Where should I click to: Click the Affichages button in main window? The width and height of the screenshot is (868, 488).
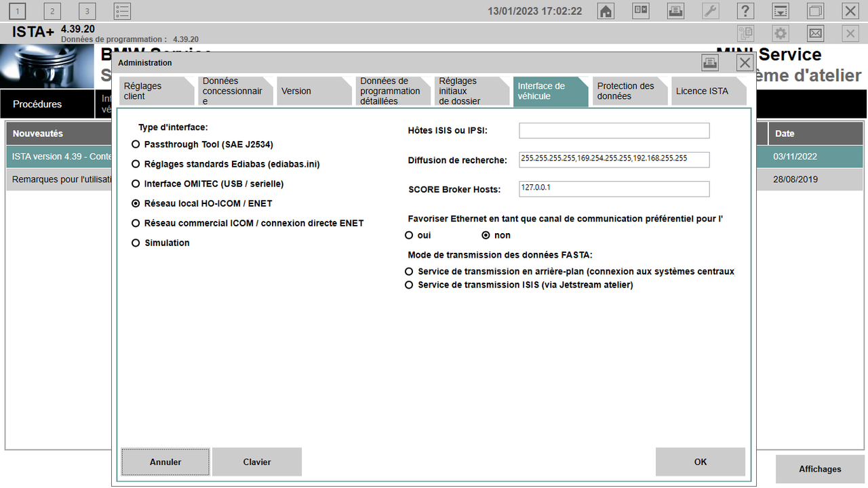point(820,469)
